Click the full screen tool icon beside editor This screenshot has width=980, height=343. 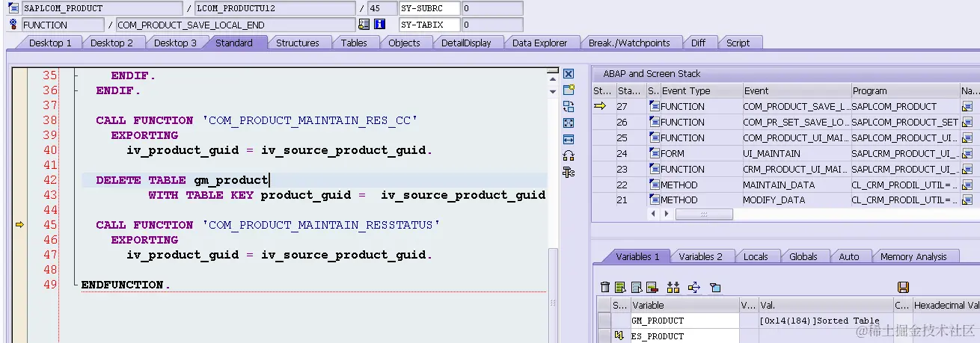pyautogui.click(x=568, y=123)
